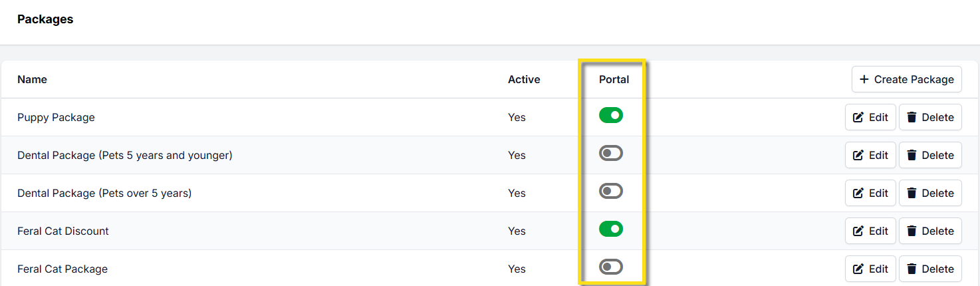Click the pencil Edit icon for Puppy Package
980x286 pixels.
click(858, 117)
